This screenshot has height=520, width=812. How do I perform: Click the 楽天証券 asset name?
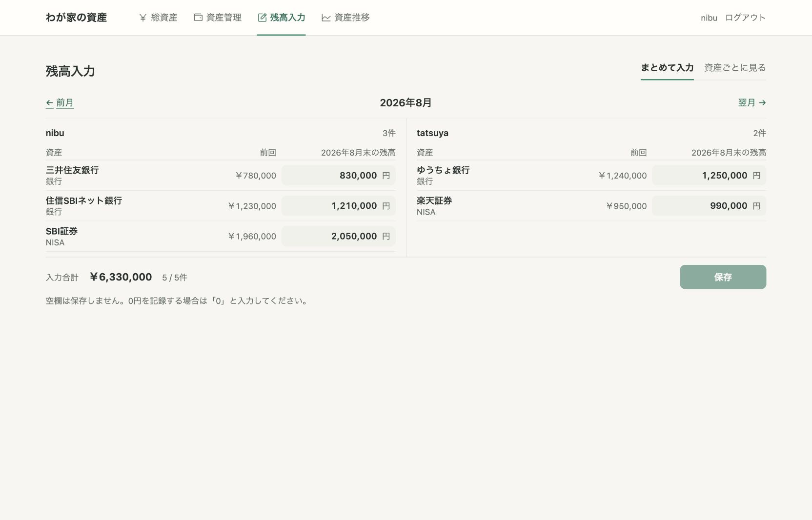pos(434,201)
